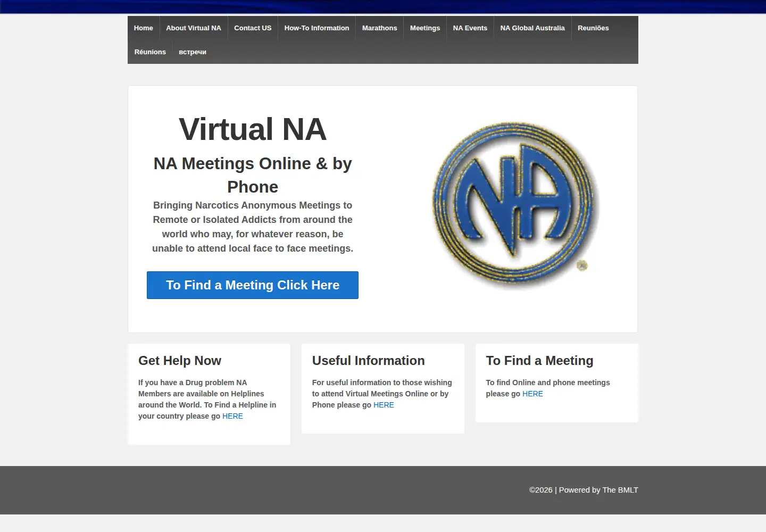Open the Marathons menu item
The height and width of the screenshot is (532, 766).
[380, 28]
